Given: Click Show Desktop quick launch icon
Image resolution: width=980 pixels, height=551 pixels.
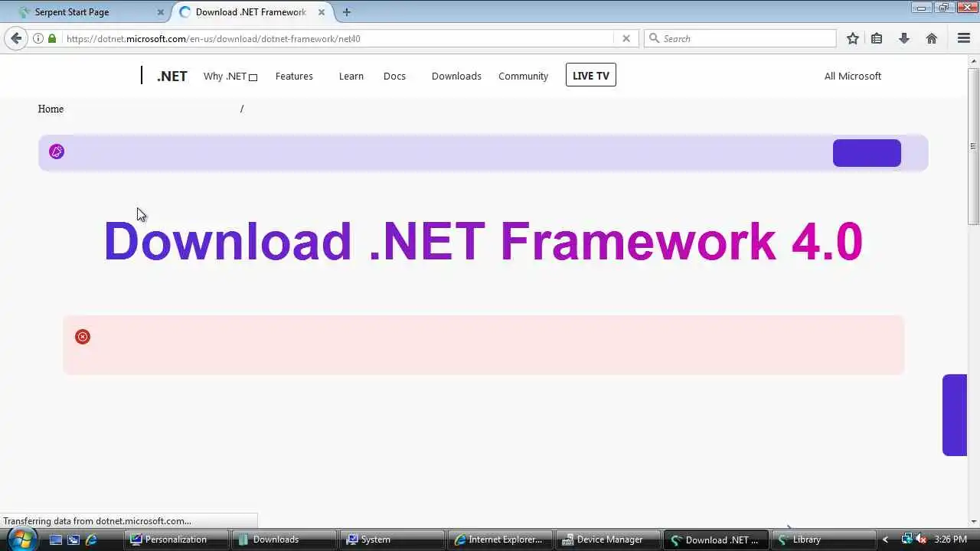Looking at the screenshot, I should [x=56, y=540].
